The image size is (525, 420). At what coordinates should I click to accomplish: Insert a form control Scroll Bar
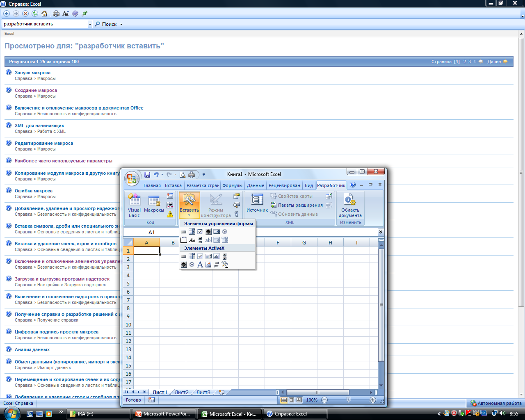pyautogui.click(x=200, y=240)
